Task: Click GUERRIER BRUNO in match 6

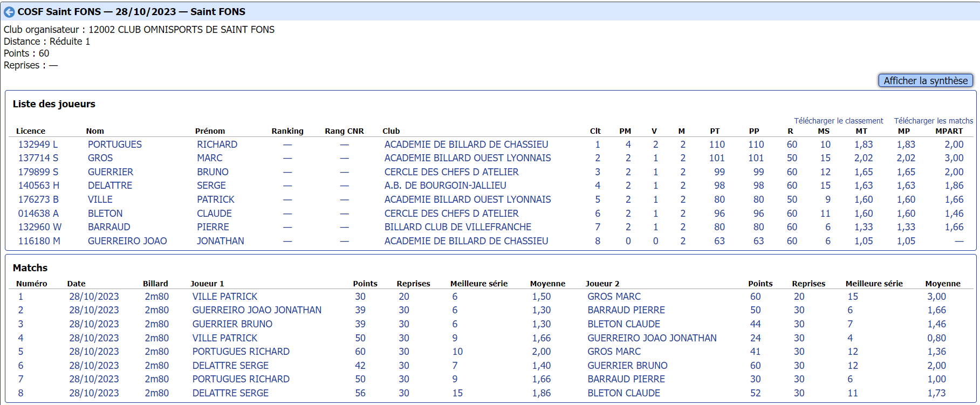Action: (628, 366)
